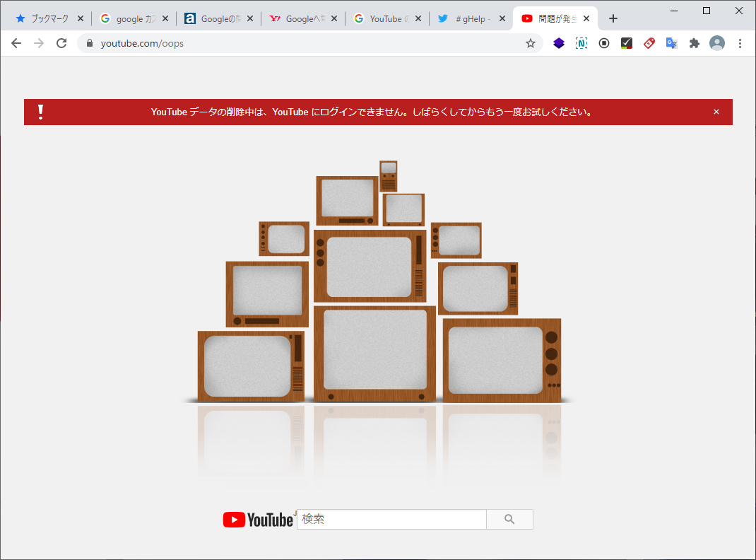
Task: Focus the address bar showing youtube.com/oops
Action: click(309, 43)
